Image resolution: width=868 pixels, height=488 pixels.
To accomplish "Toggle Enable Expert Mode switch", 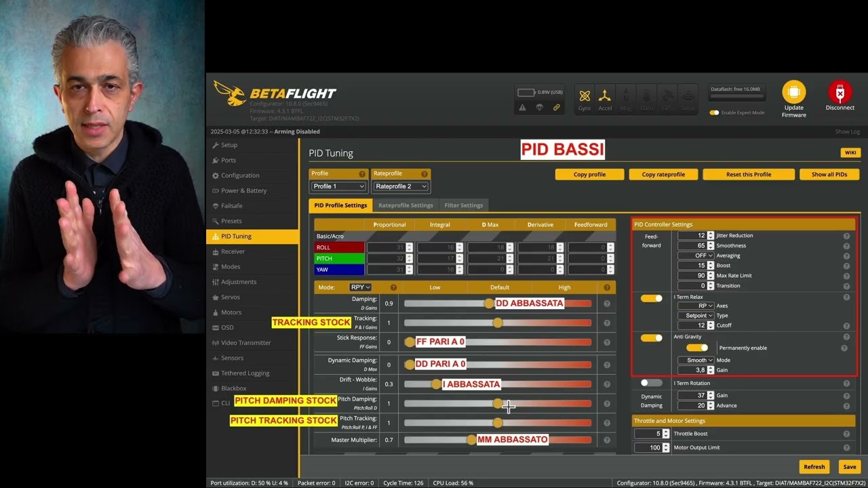I will tap(714, 113).
